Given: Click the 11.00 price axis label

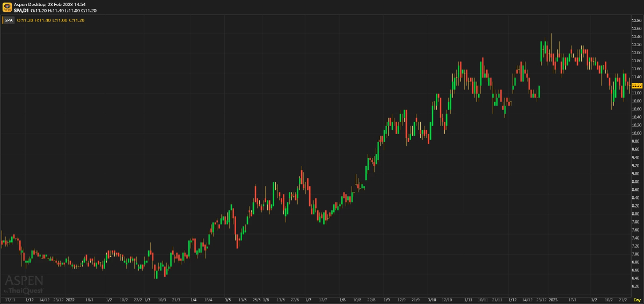Looking at the screenshot, I should (636, 93).
